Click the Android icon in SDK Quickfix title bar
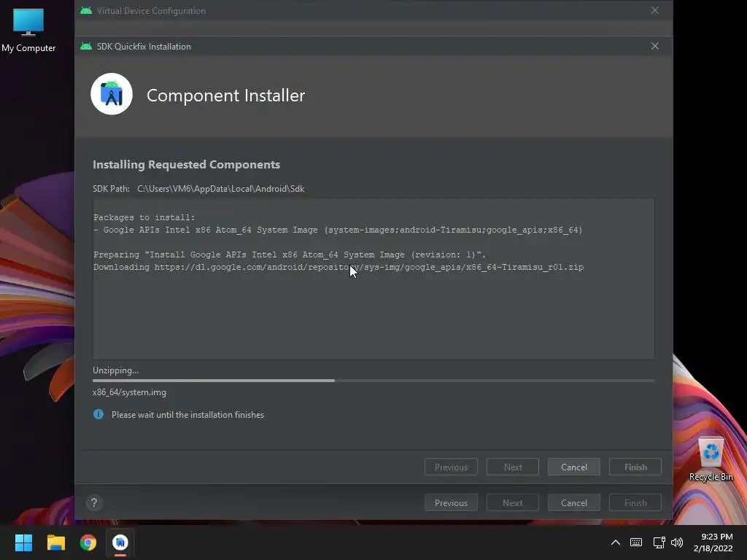Viewport: 747px width, 560px height. coord(86,46)
